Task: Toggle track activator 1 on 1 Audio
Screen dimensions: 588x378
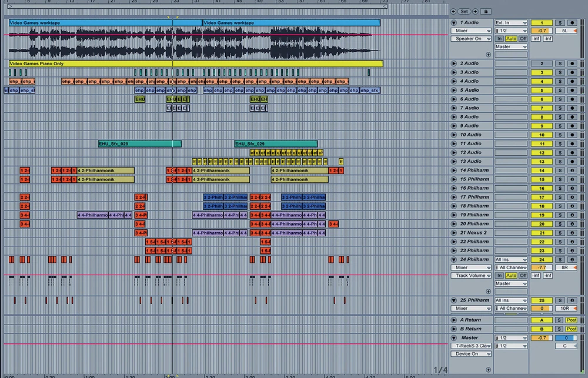Action: pos(542,23)
